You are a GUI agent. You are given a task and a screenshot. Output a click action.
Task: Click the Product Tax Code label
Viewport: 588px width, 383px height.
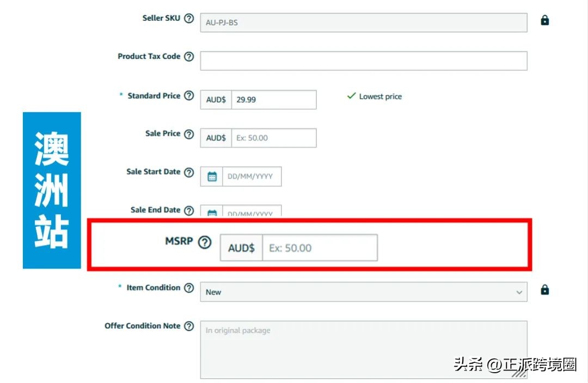tap(149, 56)
